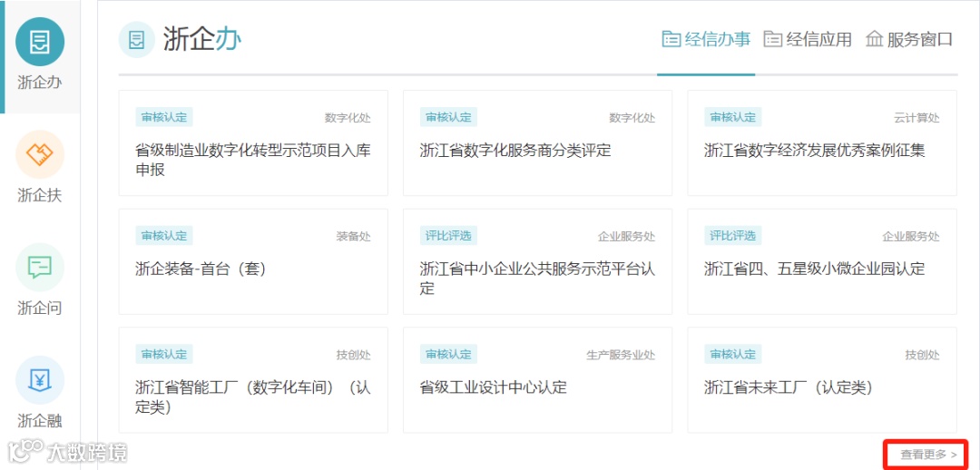Open the 浙企办 sidebar icon

(40, 42)
